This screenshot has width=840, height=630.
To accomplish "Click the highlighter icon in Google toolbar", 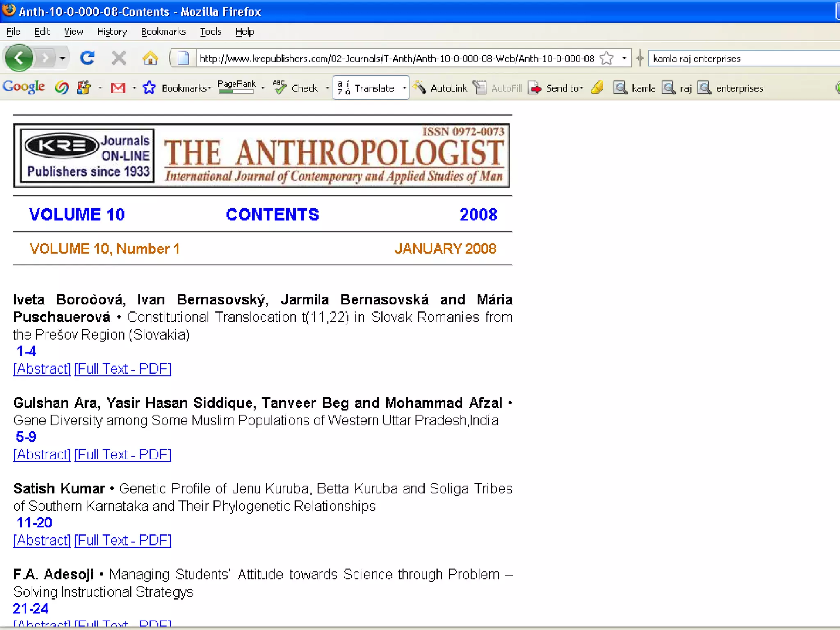I will point(598,87).
